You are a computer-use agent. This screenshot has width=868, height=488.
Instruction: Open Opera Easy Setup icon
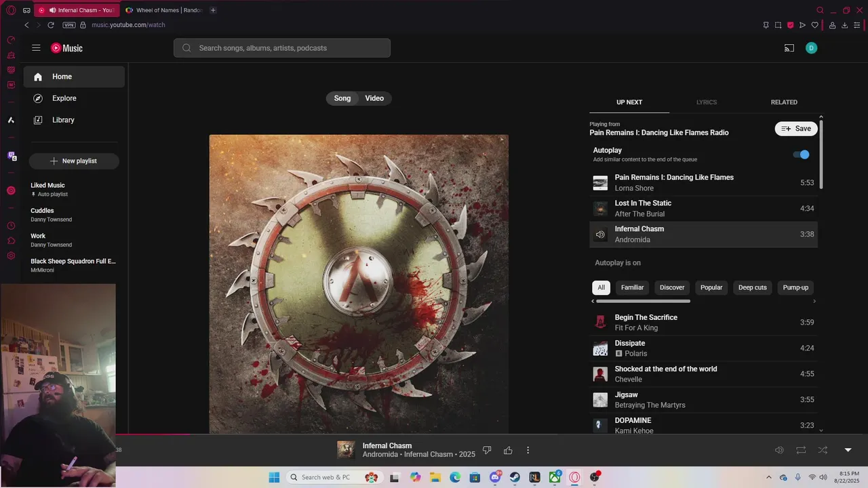857,25
